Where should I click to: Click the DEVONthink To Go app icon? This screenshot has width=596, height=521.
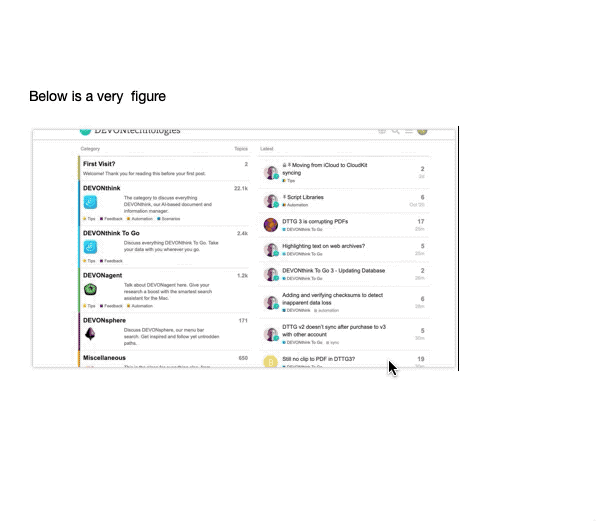(90, 247)
